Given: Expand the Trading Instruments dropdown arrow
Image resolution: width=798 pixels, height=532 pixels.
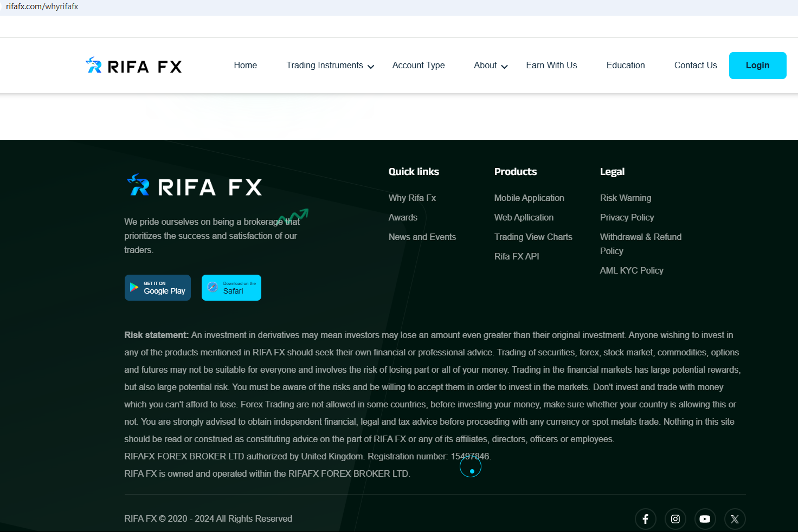Looking at the screenshot, I should point(371,67).
